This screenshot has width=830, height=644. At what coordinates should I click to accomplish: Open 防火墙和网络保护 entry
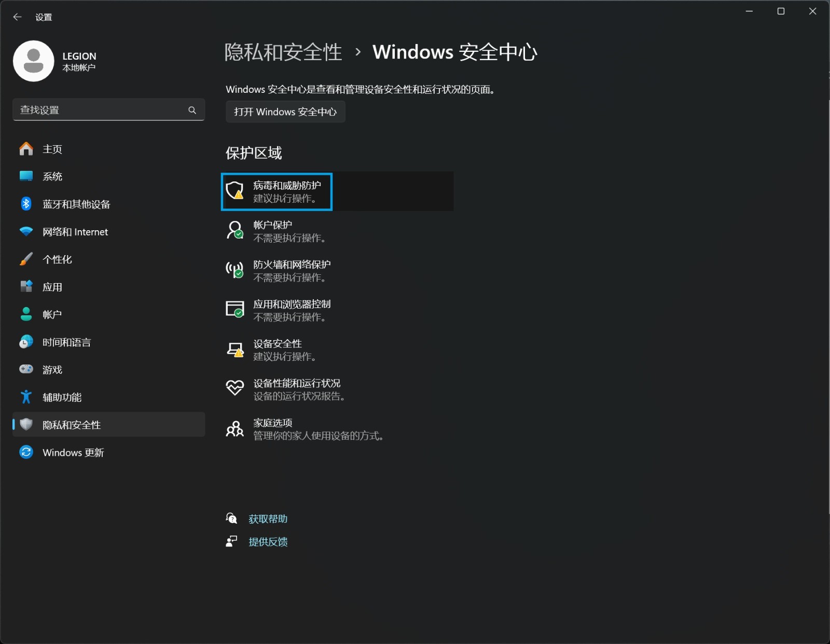337,270
